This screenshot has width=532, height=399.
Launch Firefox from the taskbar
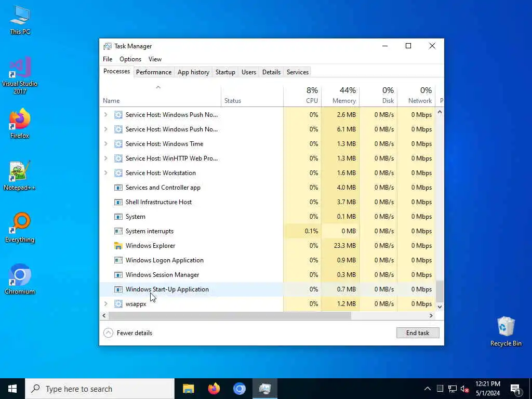214,389
